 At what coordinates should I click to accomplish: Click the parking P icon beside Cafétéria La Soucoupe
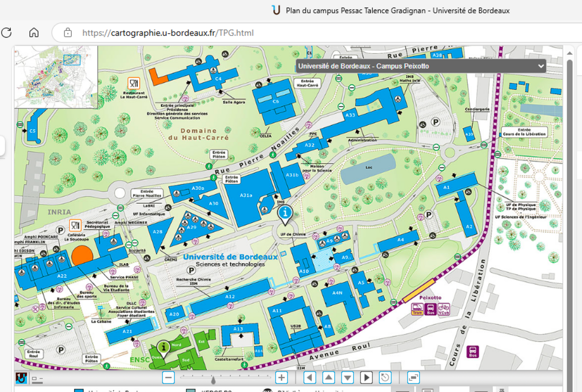click(60, 230)
